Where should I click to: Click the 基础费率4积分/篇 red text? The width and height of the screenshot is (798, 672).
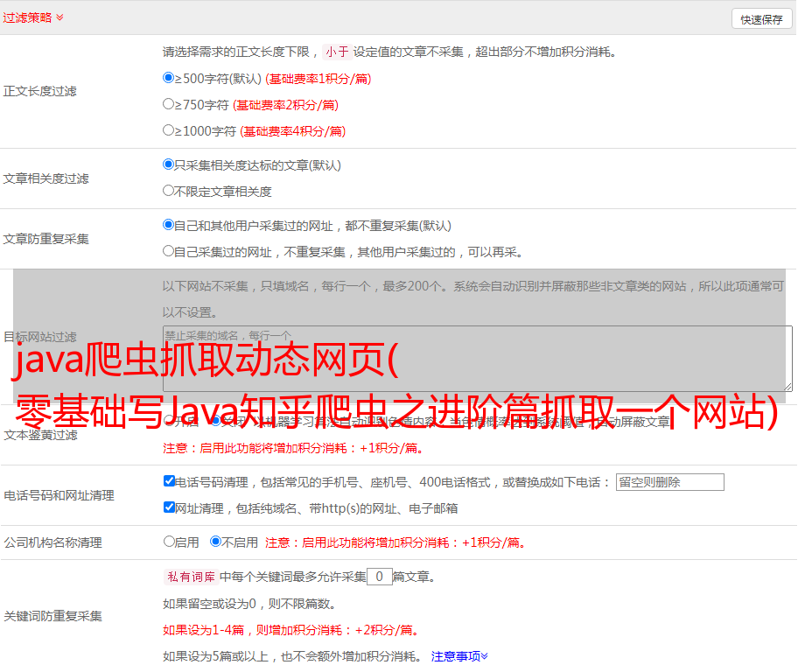(292, 131)
